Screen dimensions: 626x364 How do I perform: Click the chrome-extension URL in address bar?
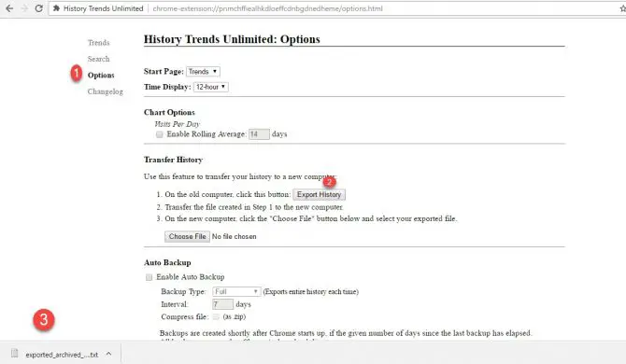267,8
